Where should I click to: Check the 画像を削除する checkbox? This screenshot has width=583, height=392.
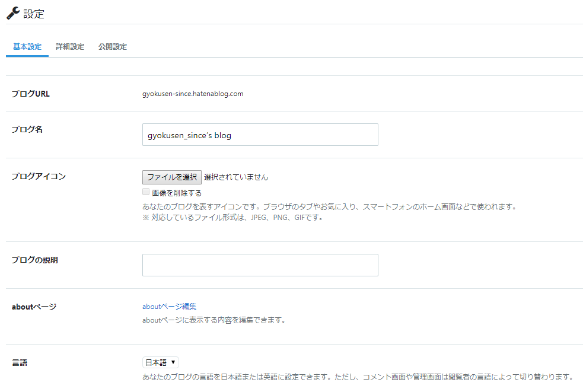145,192
